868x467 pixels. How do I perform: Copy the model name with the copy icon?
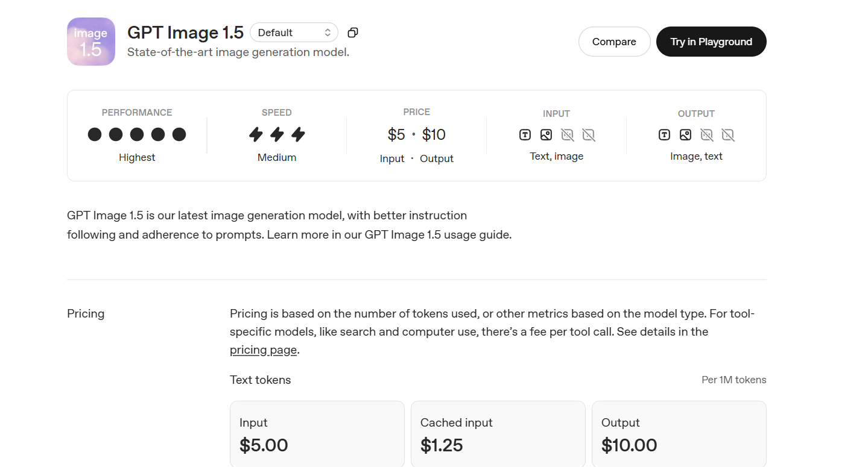point(352,32)
